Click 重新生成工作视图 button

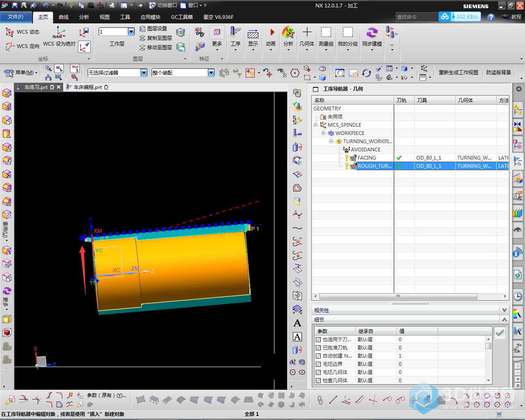(459, 73)
